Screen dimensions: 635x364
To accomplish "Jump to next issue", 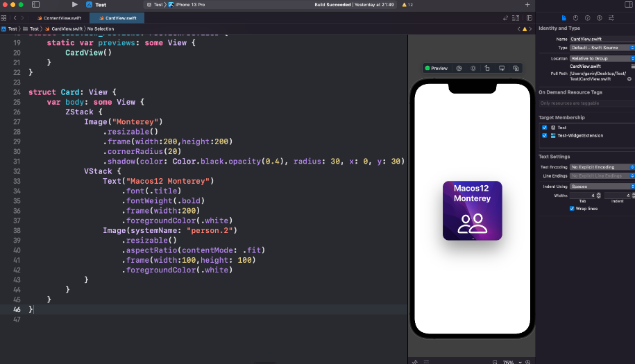I will click(x=530, y=28).
